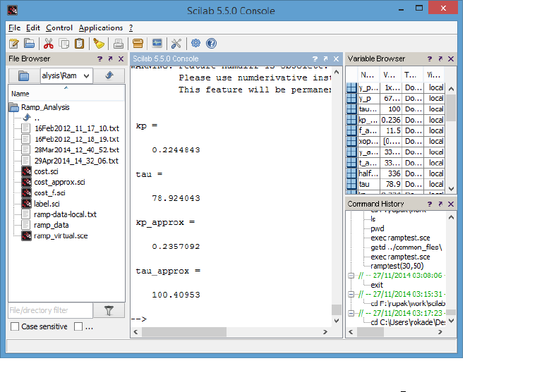This screenshot has height=392, width=549.
Task: Undock the File Browser panel
Action: coord(111,59)
